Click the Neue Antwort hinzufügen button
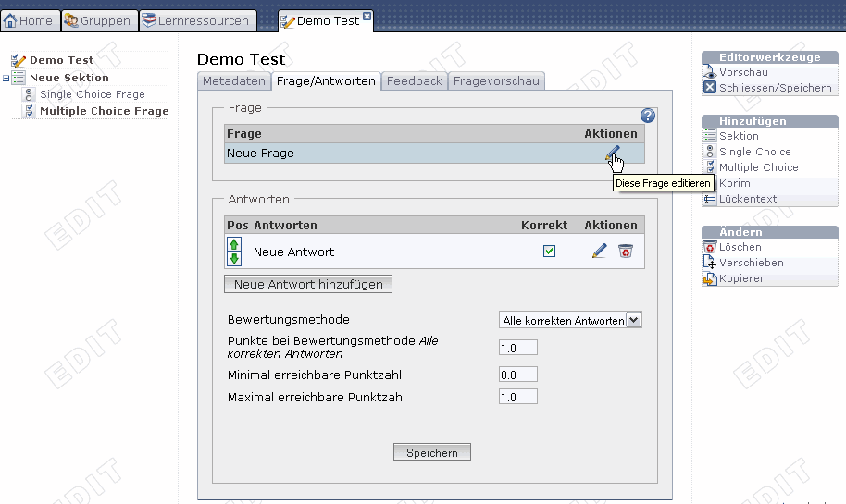The height and width of the screenshot is (504, 846). pyautogui.click(x=308, y=284)
